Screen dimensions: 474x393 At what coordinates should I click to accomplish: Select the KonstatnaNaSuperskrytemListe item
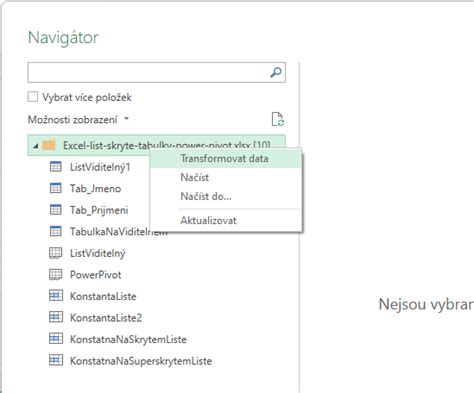(x=141, y=361)
